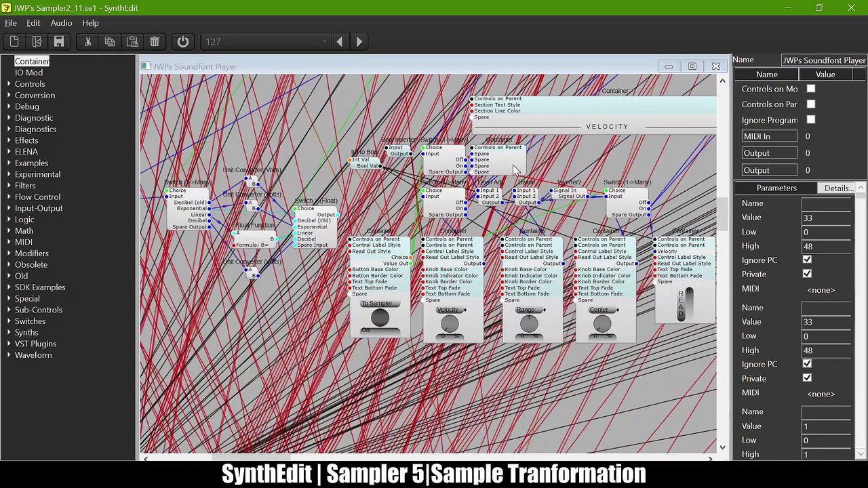Go to previous preset with left arrow
This screenshot has height=488, width=868.
pyautogui.click(x=340, y=42)
